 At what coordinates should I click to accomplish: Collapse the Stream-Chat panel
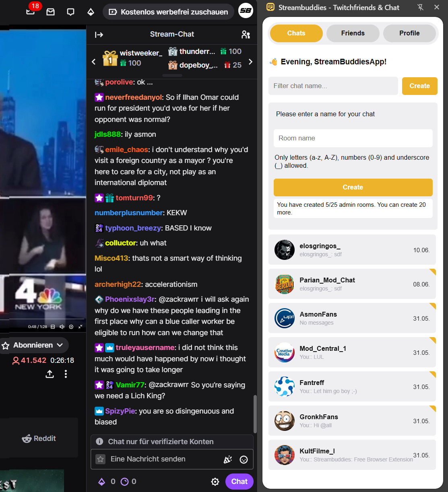(x=99, y=35)
